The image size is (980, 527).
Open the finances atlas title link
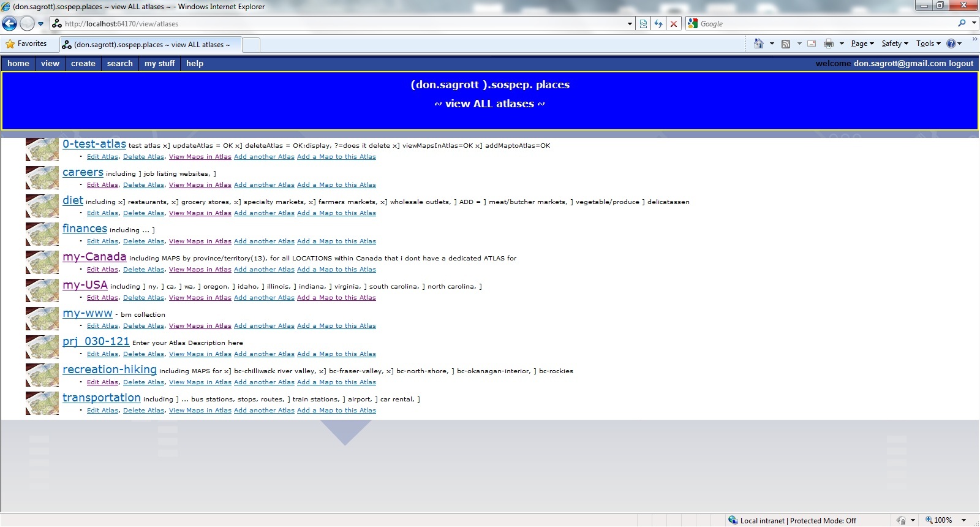(x=85, y=229)
